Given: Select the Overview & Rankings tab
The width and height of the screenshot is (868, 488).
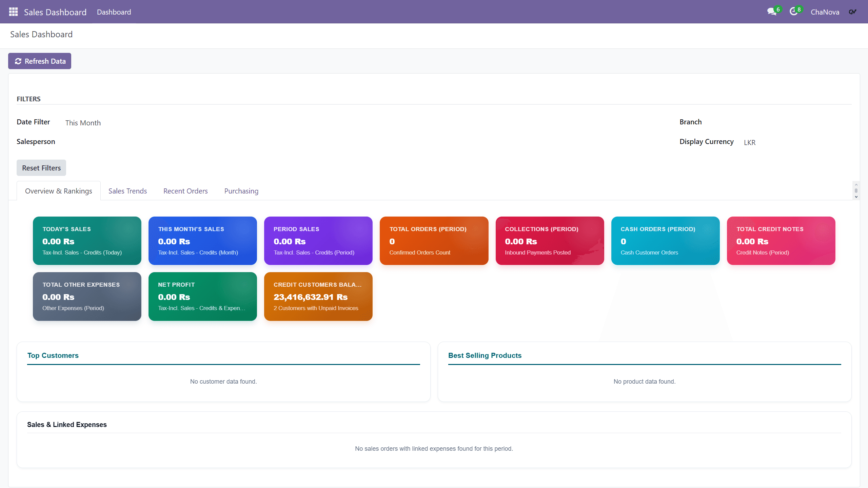Looking at the screenshot, I should click(x=59, y=191).
